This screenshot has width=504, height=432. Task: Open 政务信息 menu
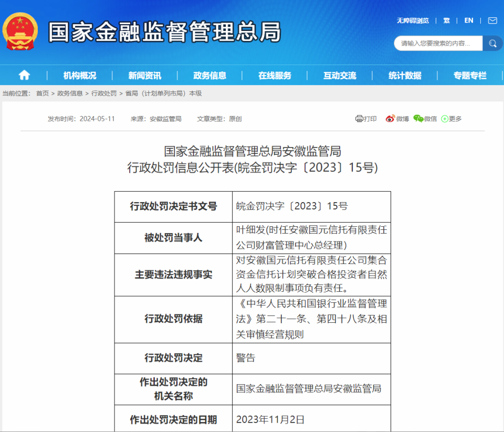point(209,76)
